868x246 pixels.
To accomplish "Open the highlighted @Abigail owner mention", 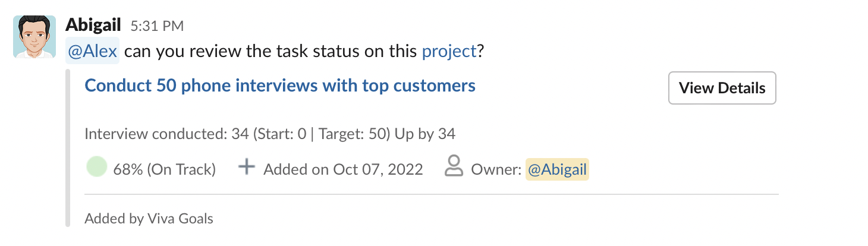I will 557,169.
